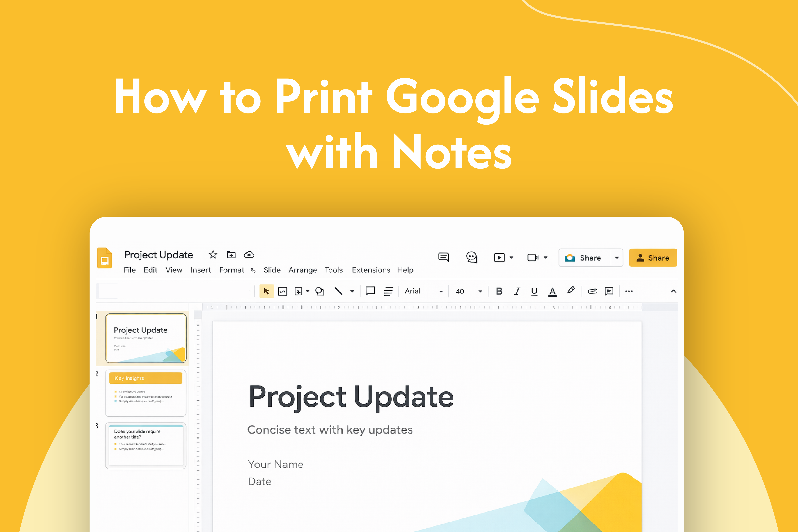Toggle bold text formatting
This screenshot has width=798, height=532.
pos(499,291)
